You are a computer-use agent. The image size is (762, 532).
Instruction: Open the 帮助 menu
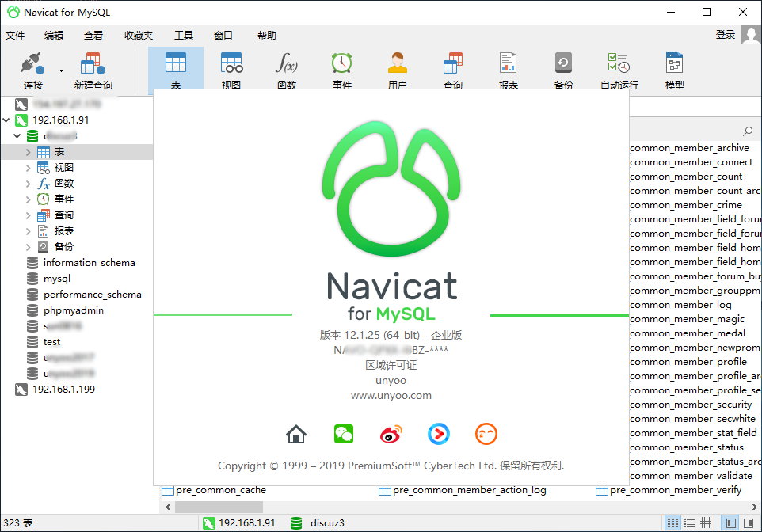pyautogui.click(x=267, y=35)
